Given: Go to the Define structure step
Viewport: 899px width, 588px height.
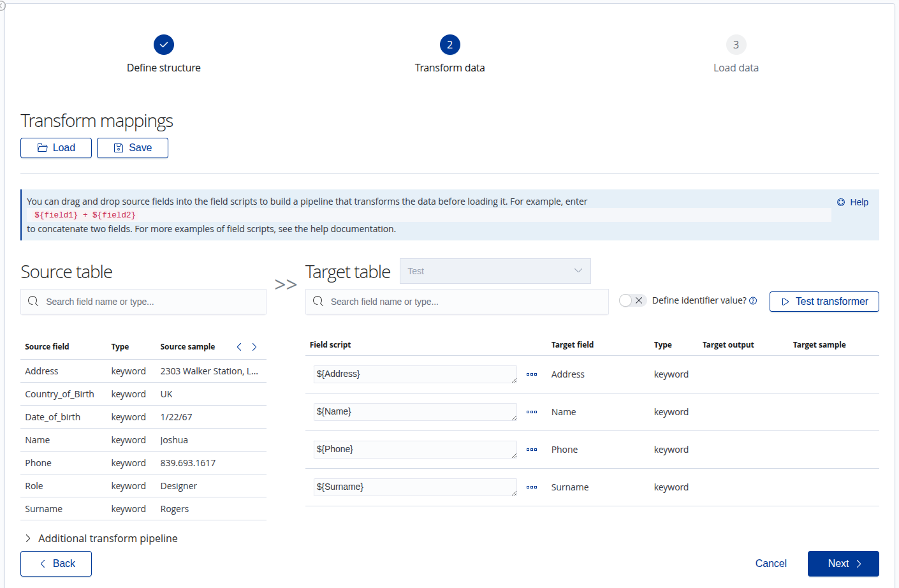Looking at the screenshot, I should point(164,45).
